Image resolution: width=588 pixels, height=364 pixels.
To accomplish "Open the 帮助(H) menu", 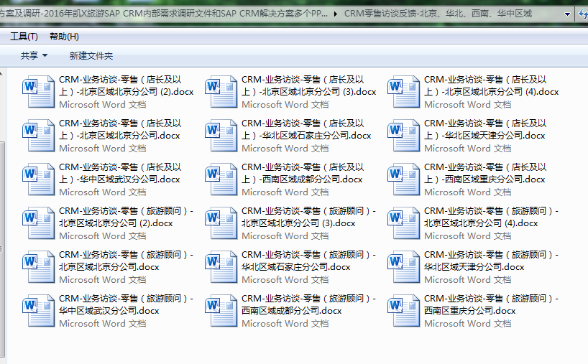I will click(x=64, y=37).
